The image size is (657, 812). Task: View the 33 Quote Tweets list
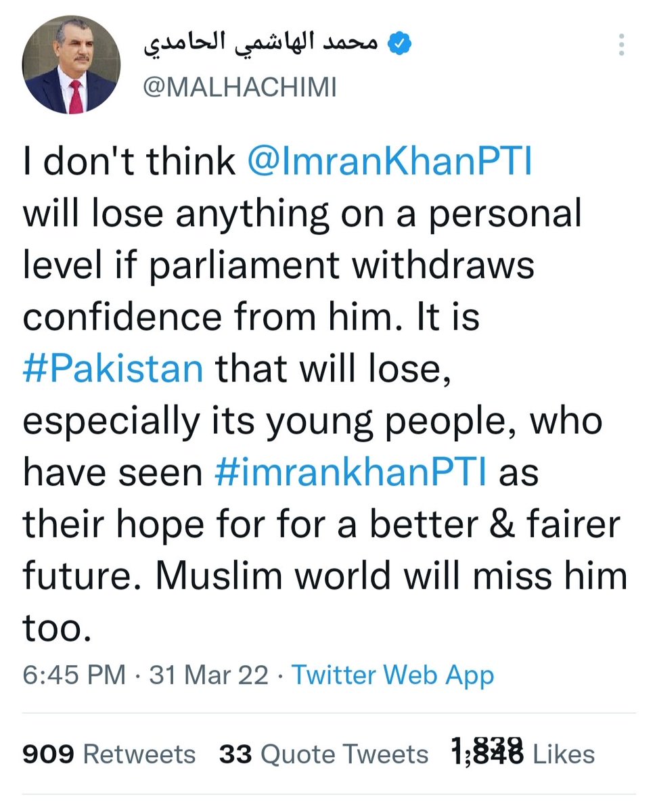pyautogui.click(x=323, y=754)
